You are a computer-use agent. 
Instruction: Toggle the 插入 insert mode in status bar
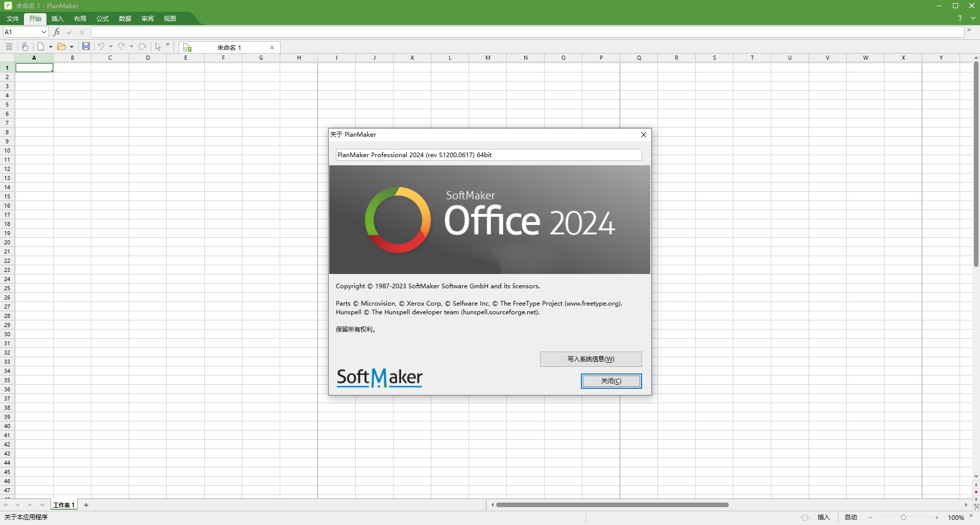823,517
